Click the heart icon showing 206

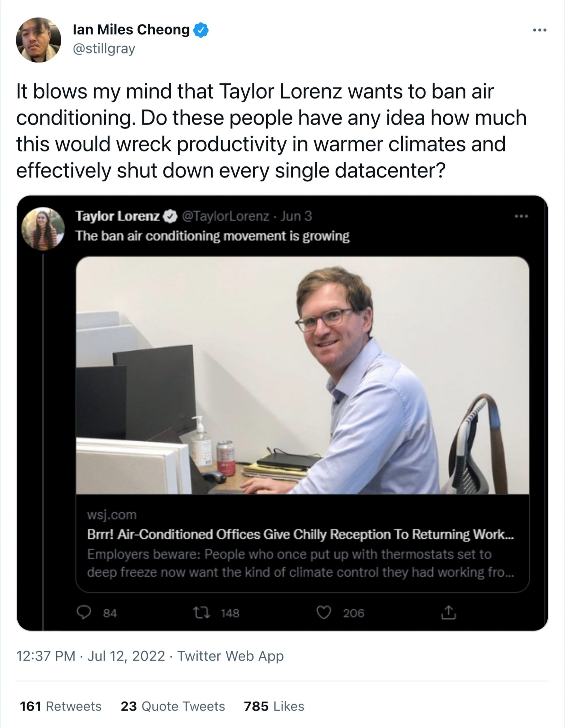coord(323,613)
